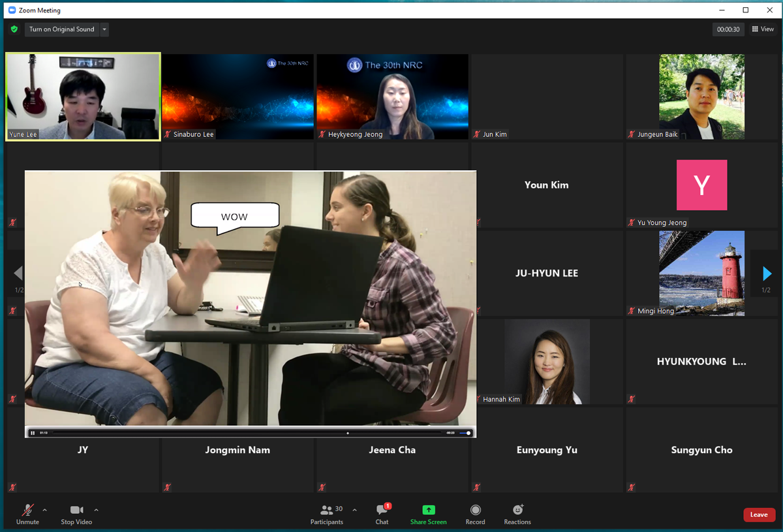Select Sinaburo Lee's video tile
This screenshot has height=532, width=783.
[238, 96]
